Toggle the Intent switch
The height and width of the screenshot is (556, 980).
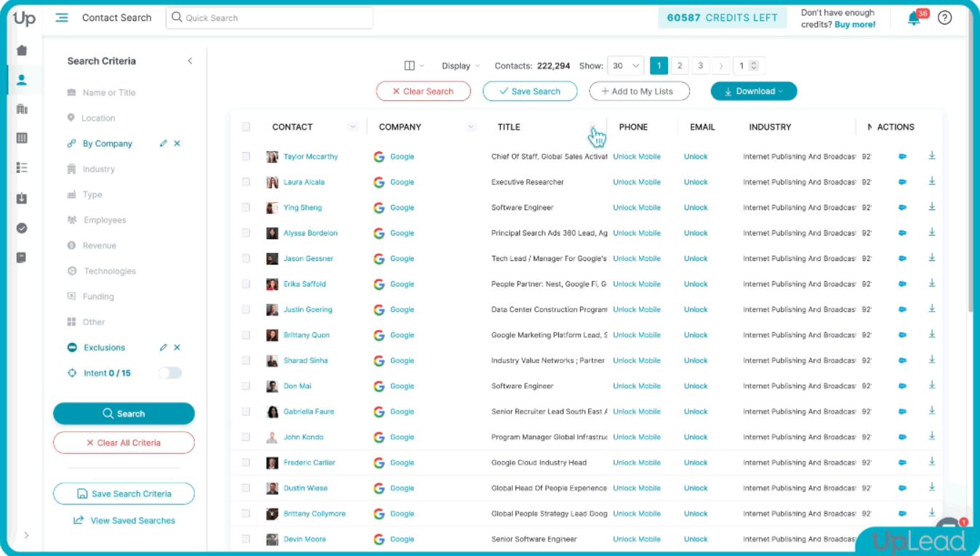tap(170, 373)
